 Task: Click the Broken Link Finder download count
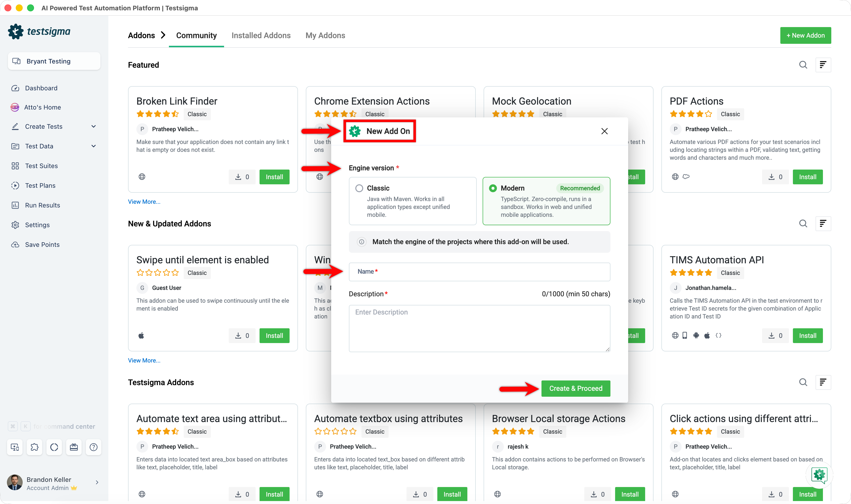click(x=242, y=177)
